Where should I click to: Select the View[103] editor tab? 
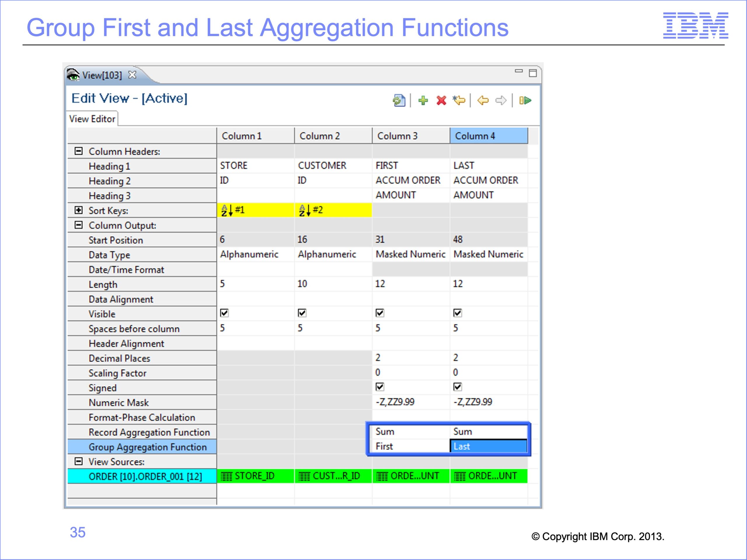(x=102, y=75)
